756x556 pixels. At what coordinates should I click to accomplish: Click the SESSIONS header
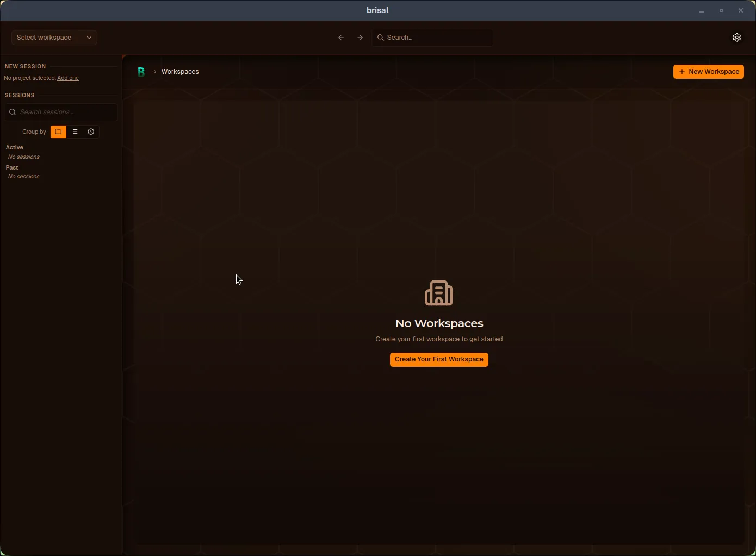pyautogui.click(x=20, y=95)
